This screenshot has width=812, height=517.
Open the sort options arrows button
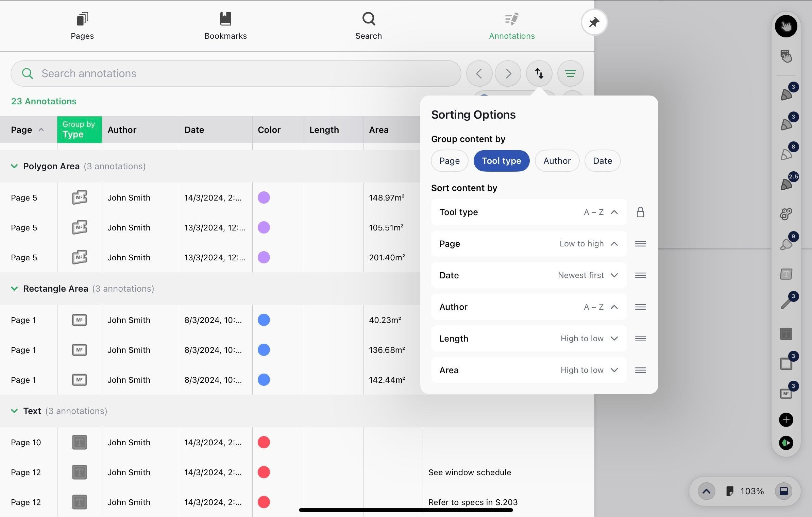click(539, 73)
